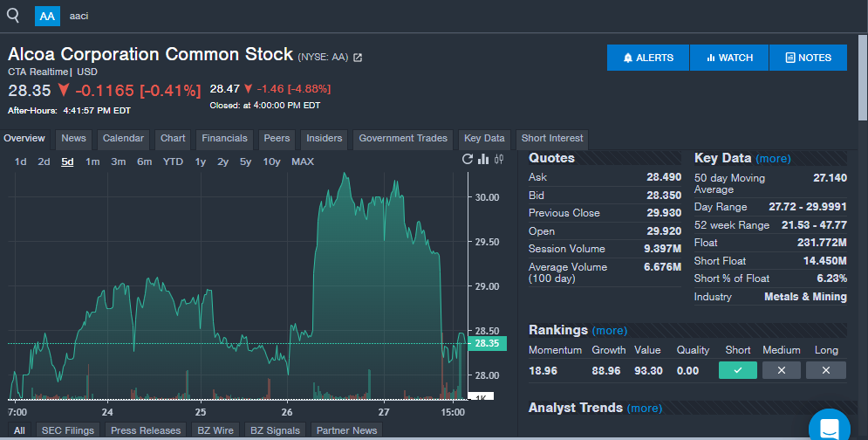Open the Calendar tab
Viewport: 868px width, 440px height.
[123, 139]
